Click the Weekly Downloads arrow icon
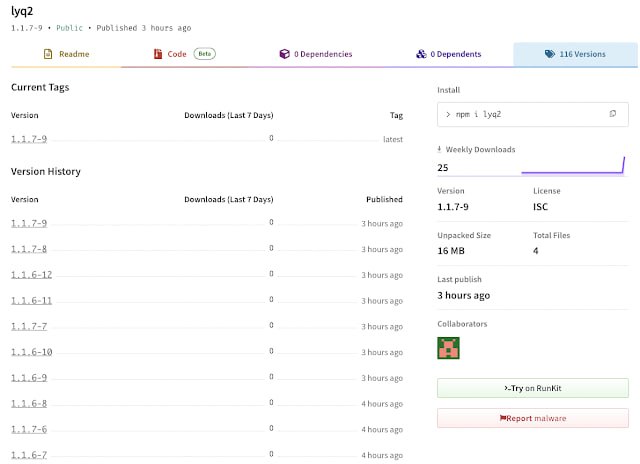640x464 pixels. (439, 149)
